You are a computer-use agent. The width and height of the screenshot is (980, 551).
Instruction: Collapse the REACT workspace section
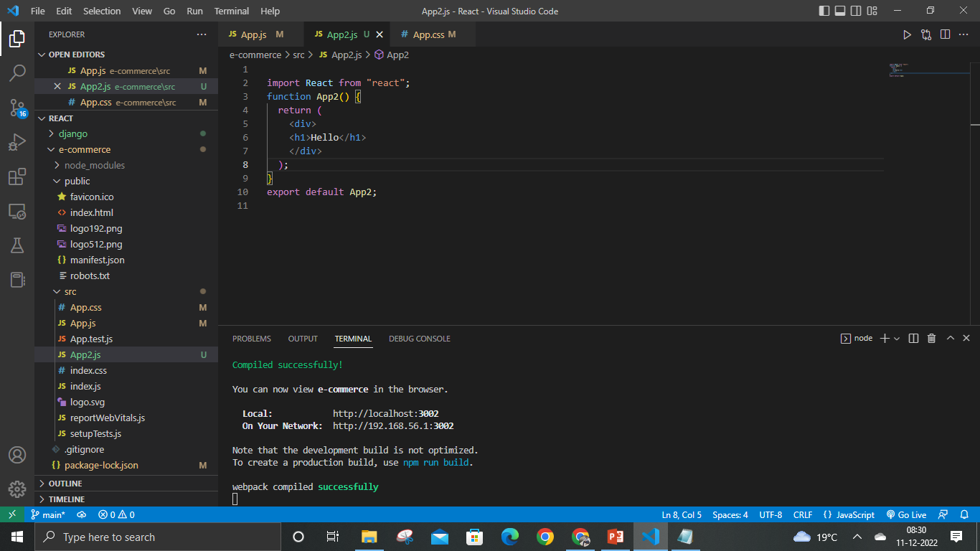point(126,118)
